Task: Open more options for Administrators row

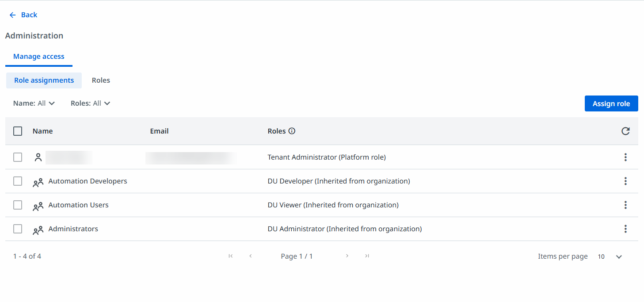Action: tap(625, 229)
